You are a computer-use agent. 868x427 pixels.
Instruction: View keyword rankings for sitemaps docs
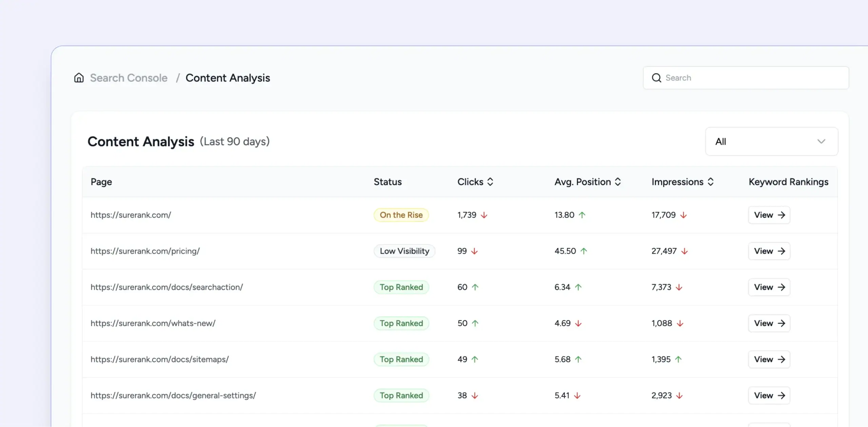769,359
